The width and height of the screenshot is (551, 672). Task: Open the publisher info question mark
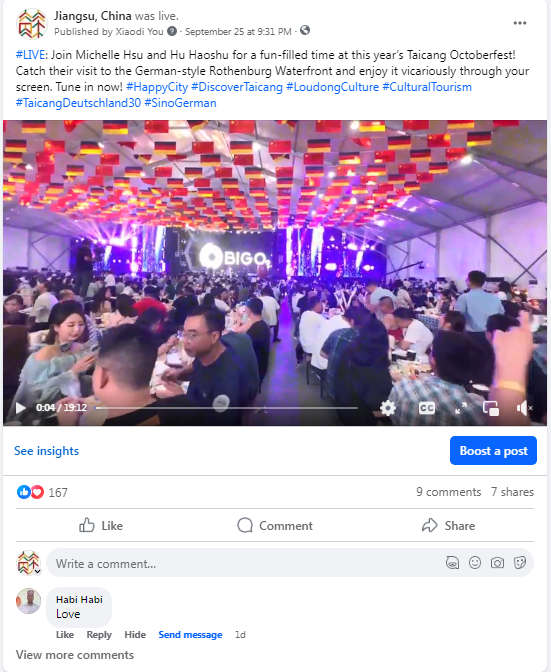click(172, 31)
